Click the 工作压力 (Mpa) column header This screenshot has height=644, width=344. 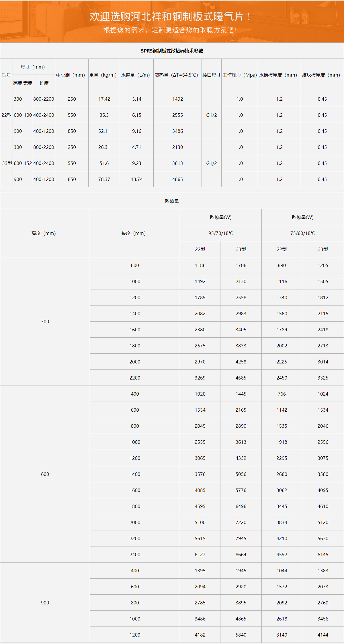239,75
